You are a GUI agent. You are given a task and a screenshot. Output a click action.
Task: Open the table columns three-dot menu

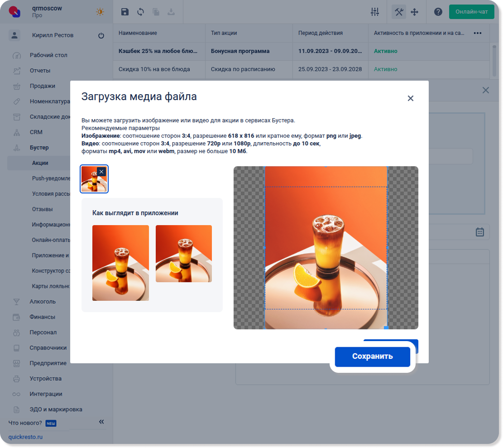point(477,33)
